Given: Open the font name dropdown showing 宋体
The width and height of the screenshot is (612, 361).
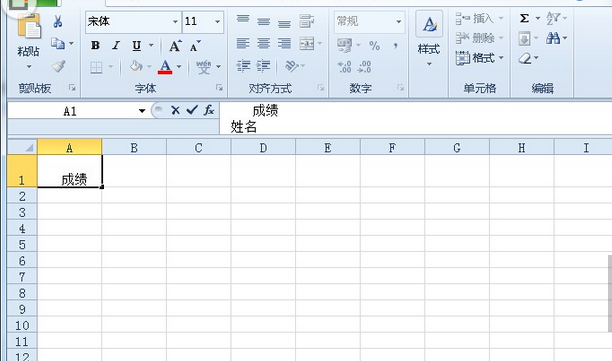Looking at the screenshot, I should point(175,21).
